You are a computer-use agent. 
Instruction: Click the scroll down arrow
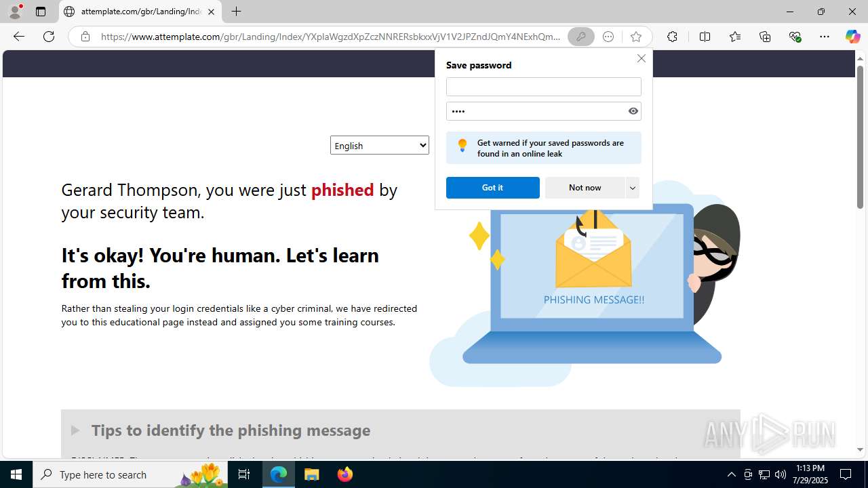[860, 449]
